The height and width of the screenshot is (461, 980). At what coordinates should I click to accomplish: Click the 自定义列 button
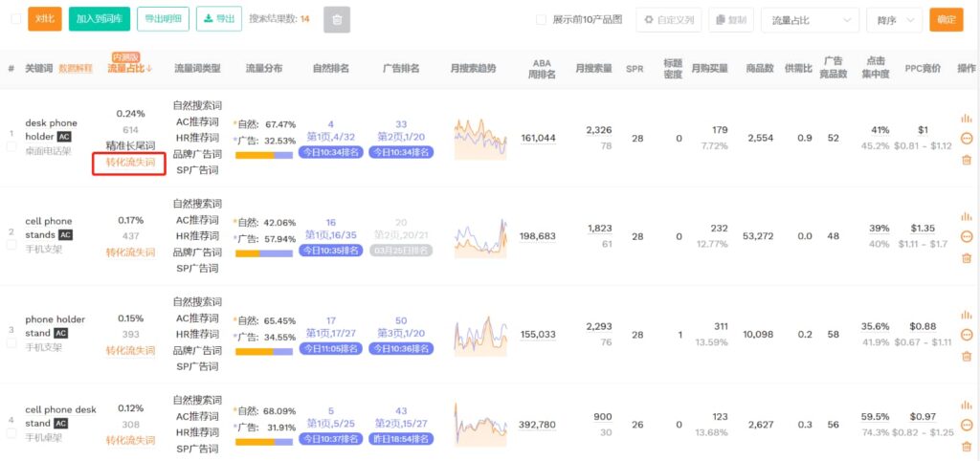coord(669,20)
